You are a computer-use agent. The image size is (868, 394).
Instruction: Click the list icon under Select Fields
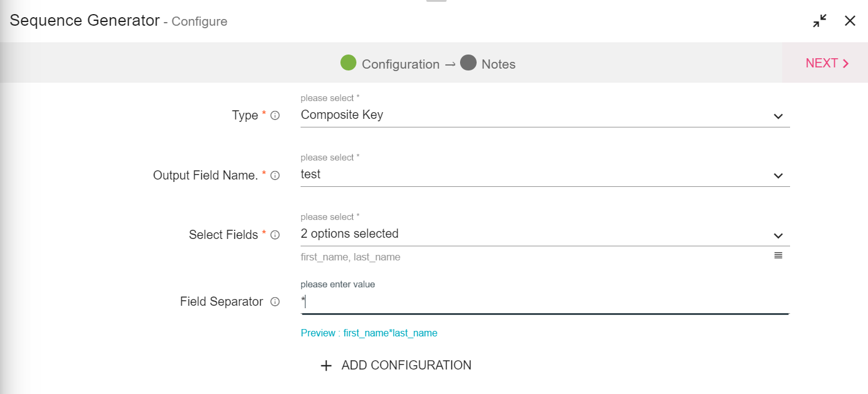(778, 256)
